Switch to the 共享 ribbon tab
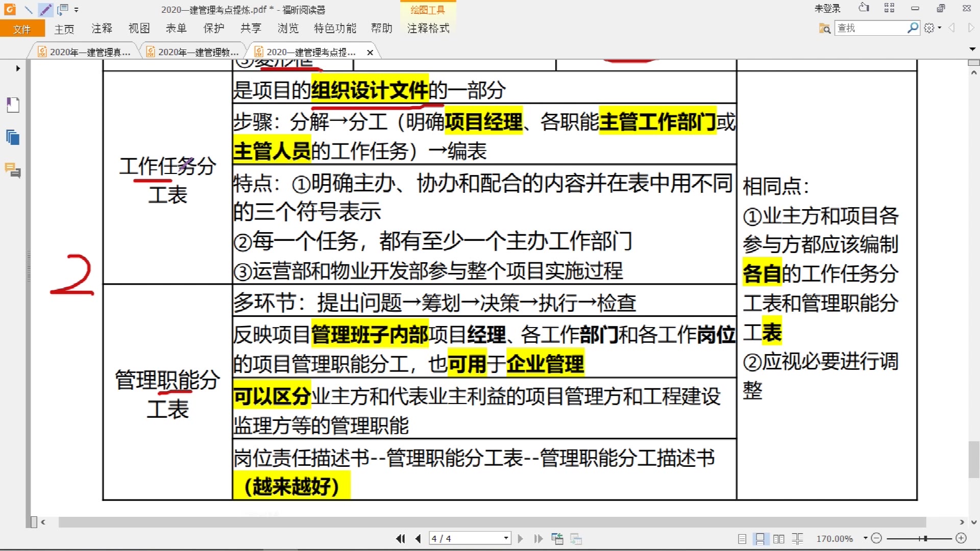This screenshot has width=980, height=551. click(251, 29)
